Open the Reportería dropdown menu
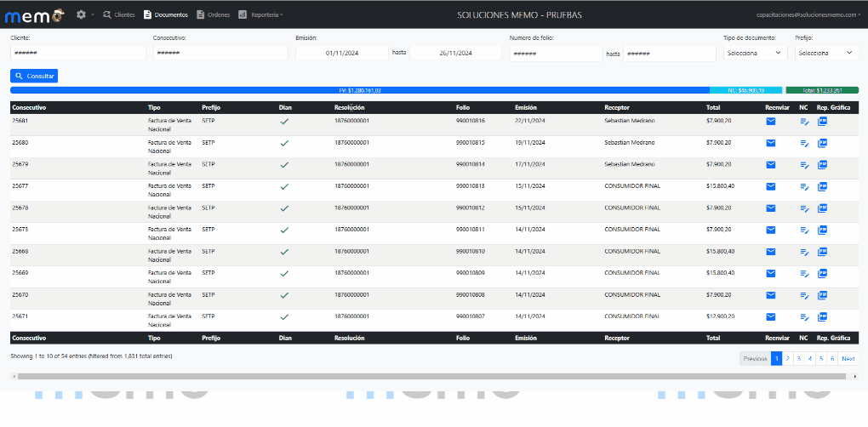Screen dimensions: 868x427 tap(260, 15)
